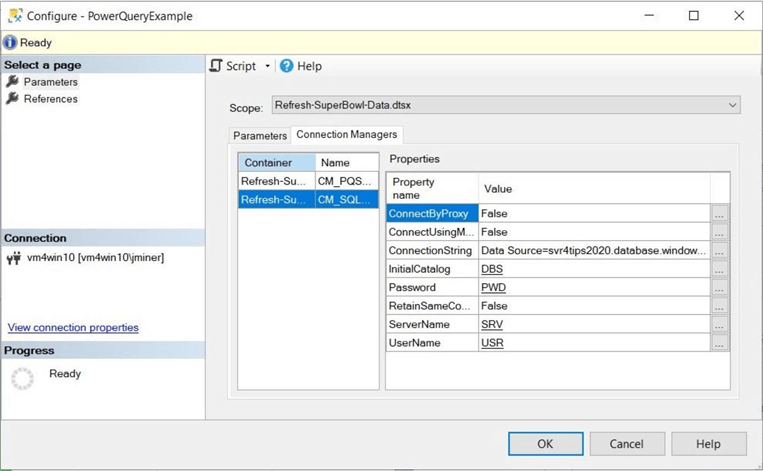The height and width of the screenshot is (471, 763).
Task: Open View connection properties link
Action: click(73, 328)
